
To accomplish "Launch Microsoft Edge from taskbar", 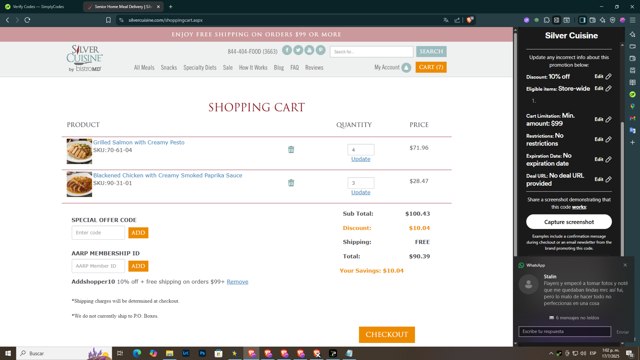I will click(137, 353).
